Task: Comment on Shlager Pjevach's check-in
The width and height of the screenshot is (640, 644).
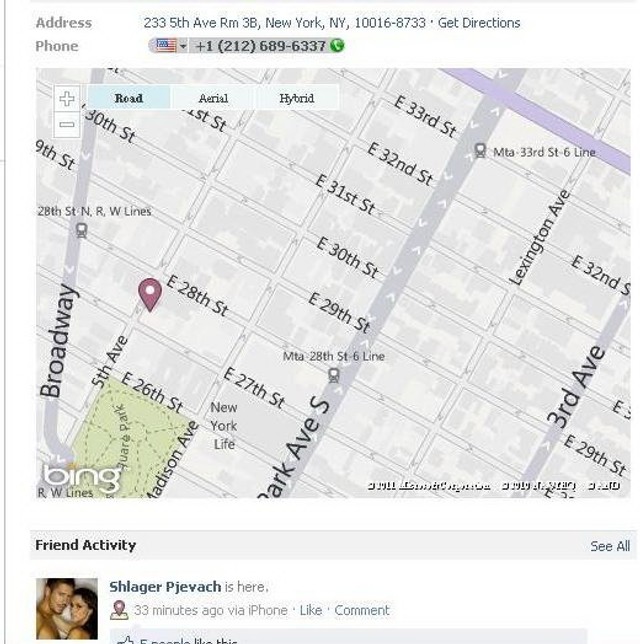Action: [x=361, y=610]
